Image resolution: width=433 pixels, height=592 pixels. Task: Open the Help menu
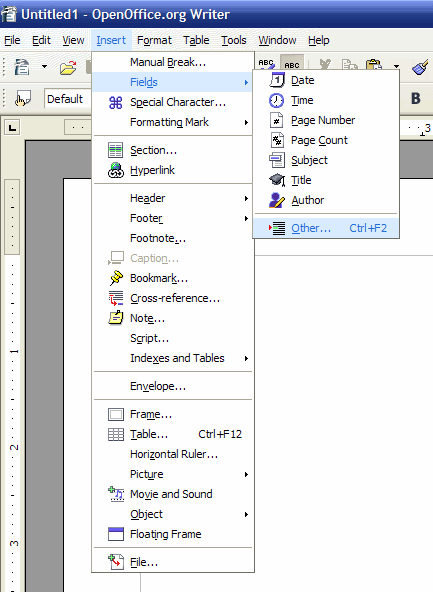point(319,40)
